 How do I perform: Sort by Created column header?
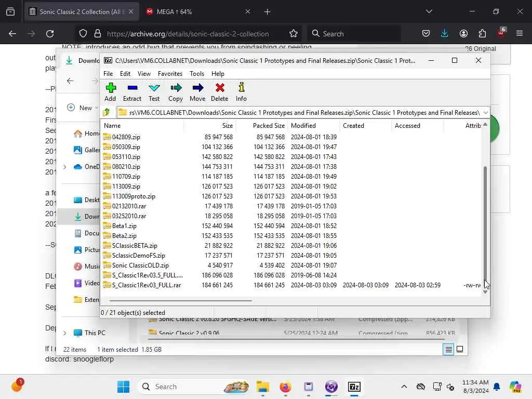(365, 126)
